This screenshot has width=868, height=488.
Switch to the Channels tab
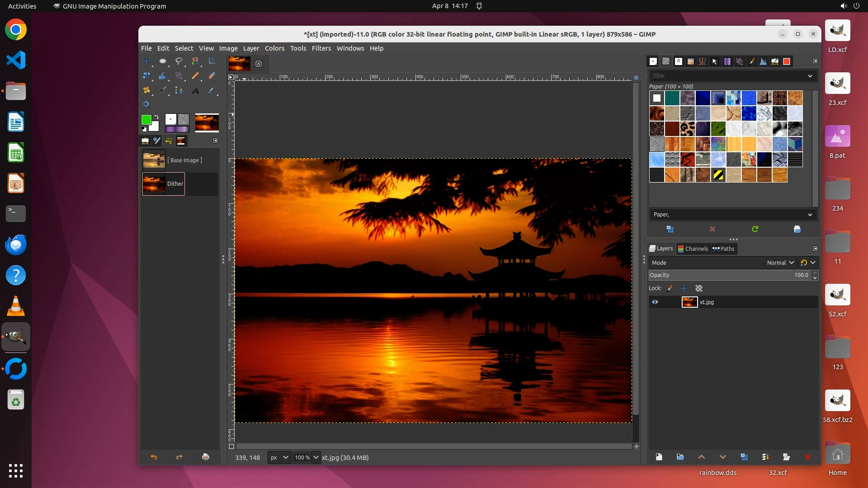pyautogui.click(x=693, y=249)
